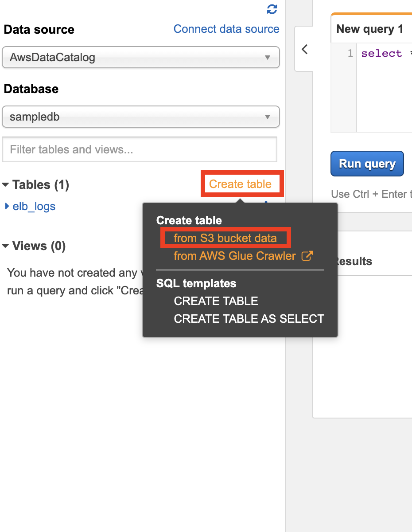Click inside the query editor on line 1
Viewport: 412px width, 532px height.
[x=383, y=54]
